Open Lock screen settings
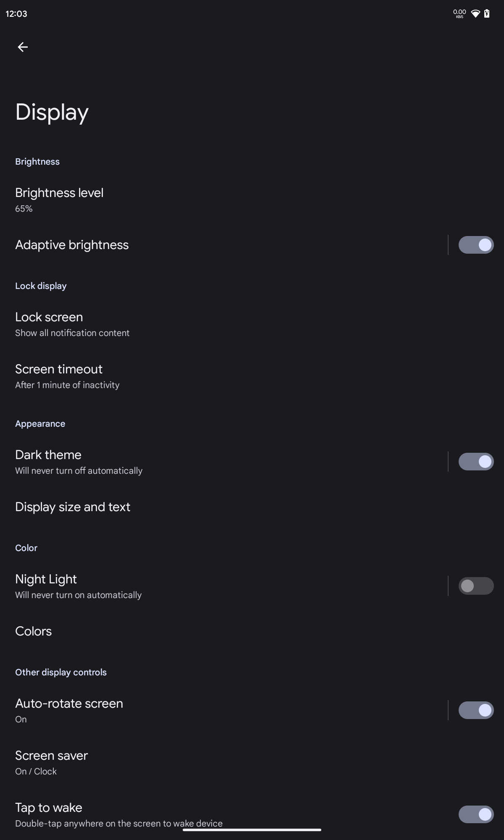This screenshot has height=840, width=504. point(72,324)
